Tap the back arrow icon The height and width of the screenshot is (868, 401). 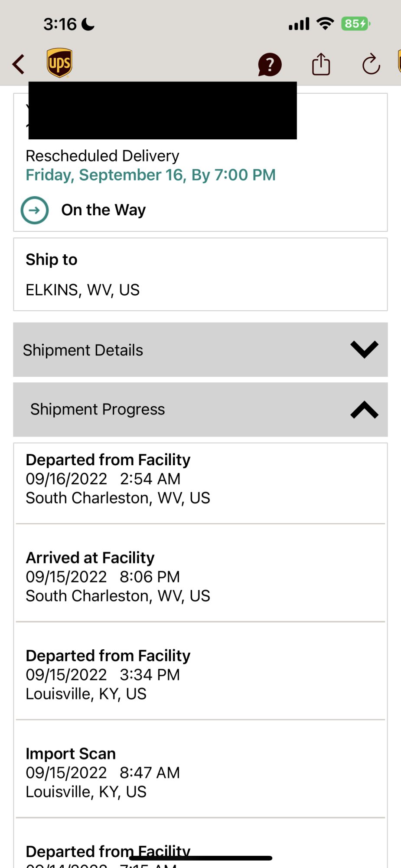[x=19, y=65]
